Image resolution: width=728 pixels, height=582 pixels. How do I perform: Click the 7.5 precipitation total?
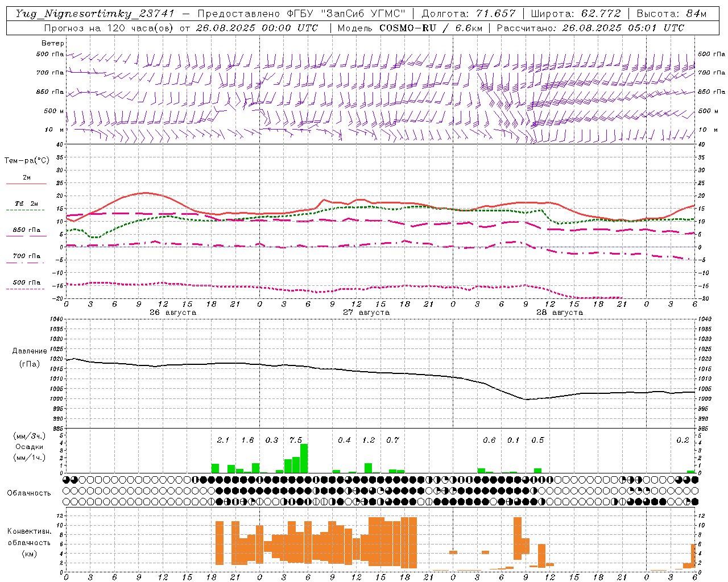point(296,440)
